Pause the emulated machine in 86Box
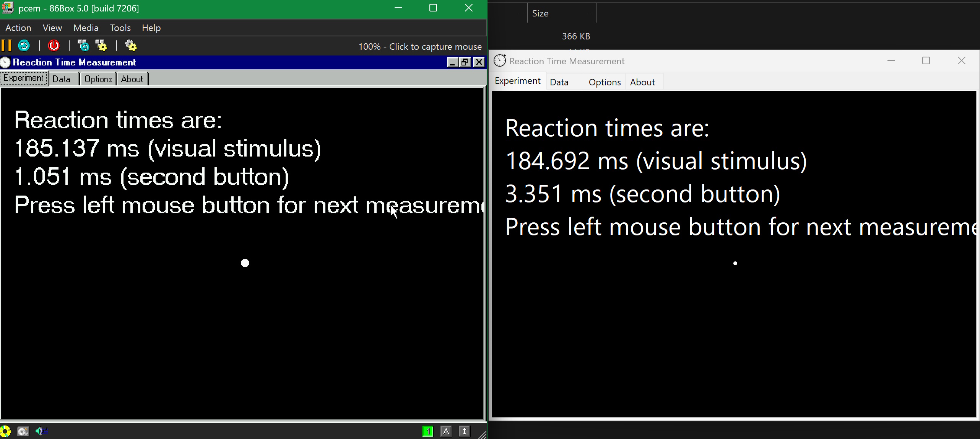 click(x=7, y=46)
